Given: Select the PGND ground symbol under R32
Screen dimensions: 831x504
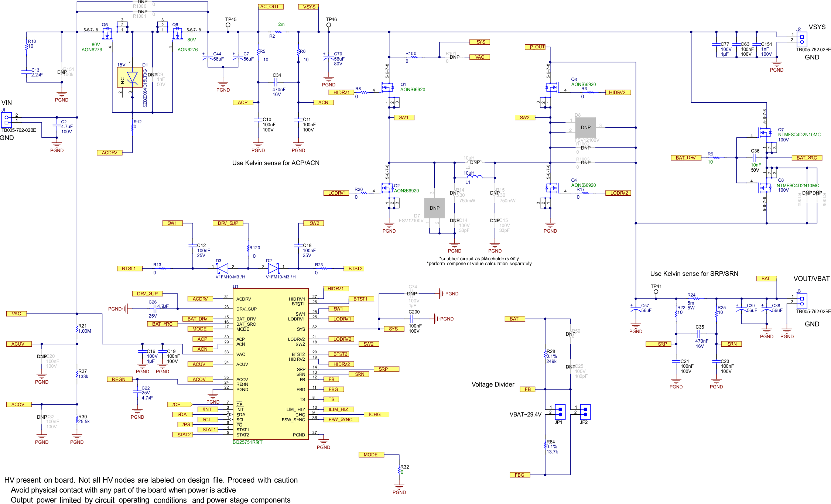Looking at the screenshot, I should click(399, 487).
